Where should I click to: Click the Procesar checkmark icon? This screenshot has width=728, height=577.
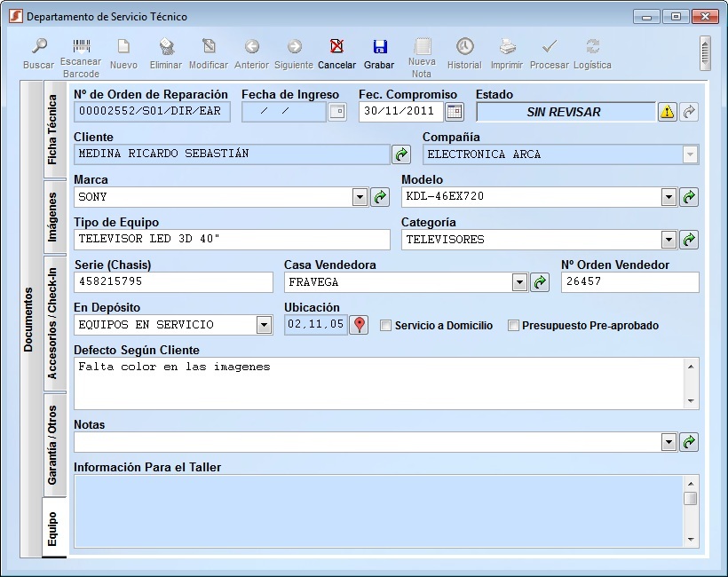click(550, 46)
